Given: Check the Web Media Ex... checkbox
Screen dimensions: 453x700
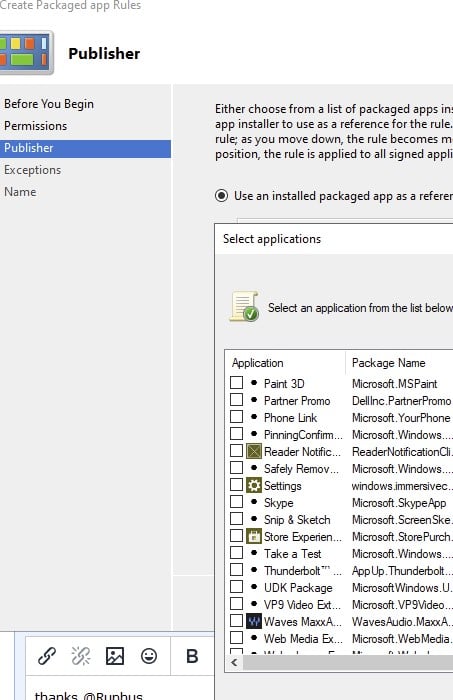Looking at the screenshot, I should (x=237, y=638).
